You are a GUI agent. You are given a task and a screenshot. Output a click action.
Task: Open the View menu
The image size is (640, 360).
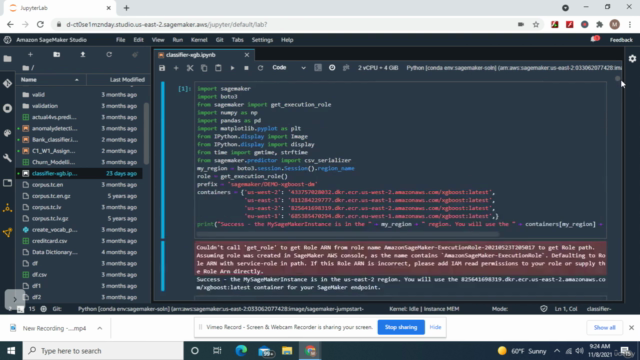tap(158, 40)
